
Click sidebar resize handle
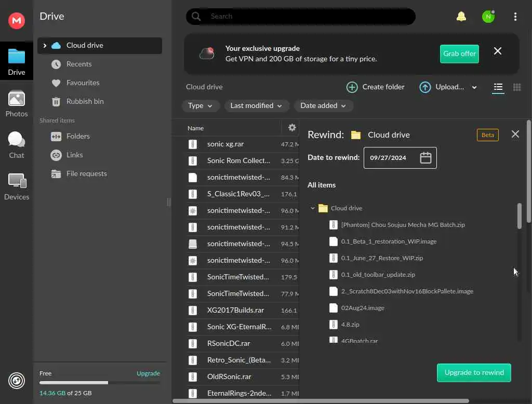click(x=169, y=202)
